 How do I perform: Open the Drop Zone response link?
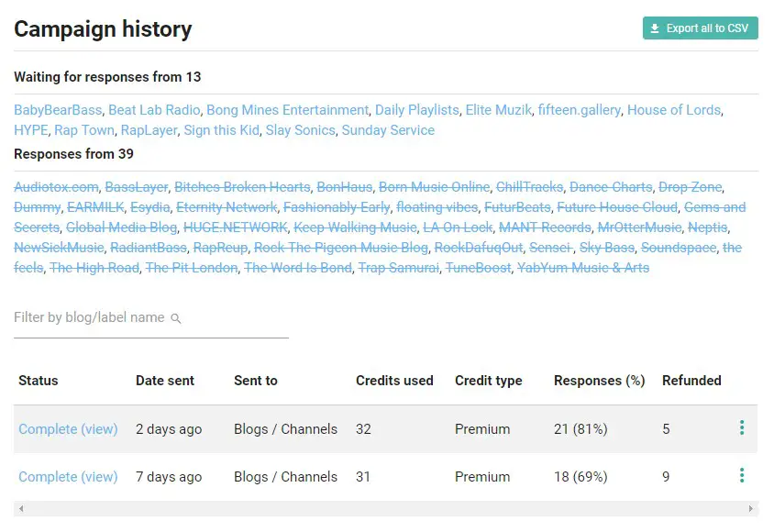tap(690, 186)
